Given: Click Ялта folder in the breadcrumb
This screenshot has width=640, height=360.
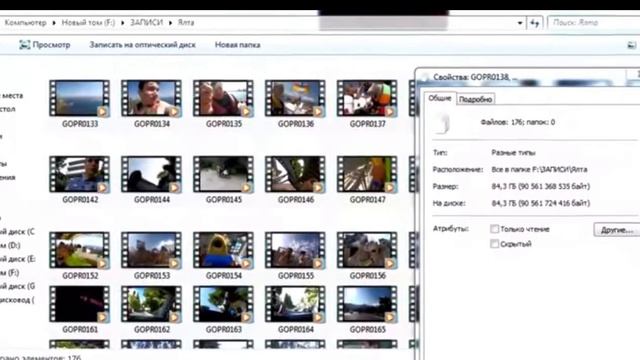Looking at the screenshot, I should (x=186, y=22).
